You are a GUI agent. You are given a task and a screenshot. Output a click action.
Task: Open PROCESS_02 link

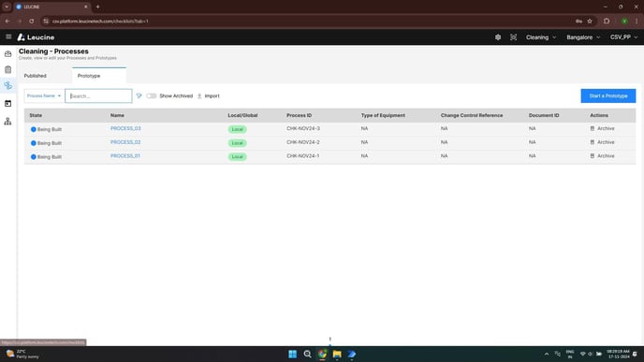click(x=125, y=142)
